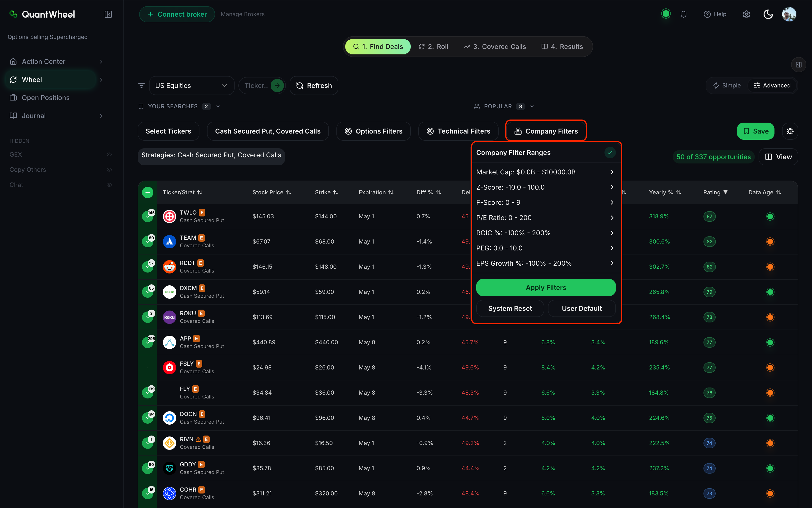Screen dimensions: 812x508
Task: Click the User Default button
Action: pyautogui.click(x=582, y=308)
